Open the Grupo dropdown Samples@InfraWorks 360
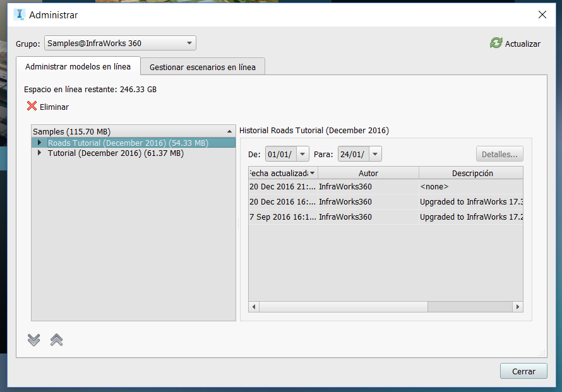Image resolution: width=562 pixels, height=392 pixels. click(120, 43)
